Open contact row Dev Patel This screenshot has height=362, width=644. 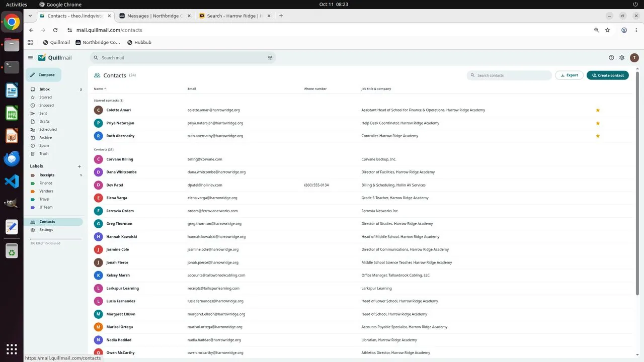pos(362,185)
